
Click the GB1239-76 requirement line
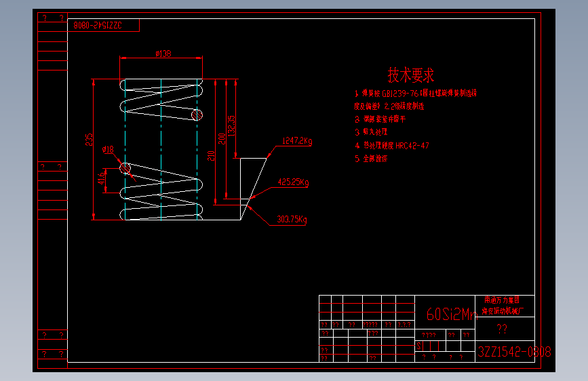(x=416, y=94)
